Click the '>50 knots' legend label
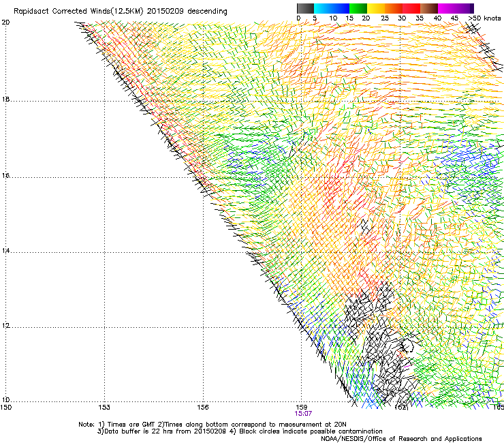504x443 pixels. [484, 18]
